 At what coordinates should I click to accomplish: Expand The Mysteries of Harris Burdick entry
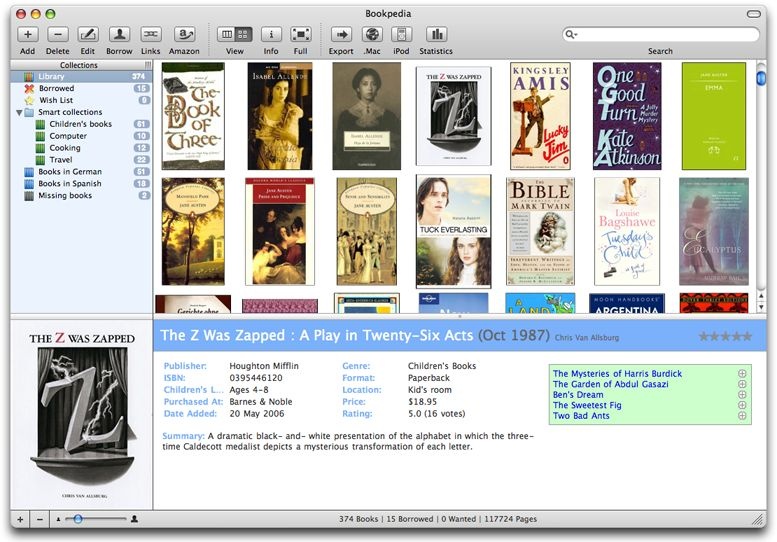[x=742, y=374]
